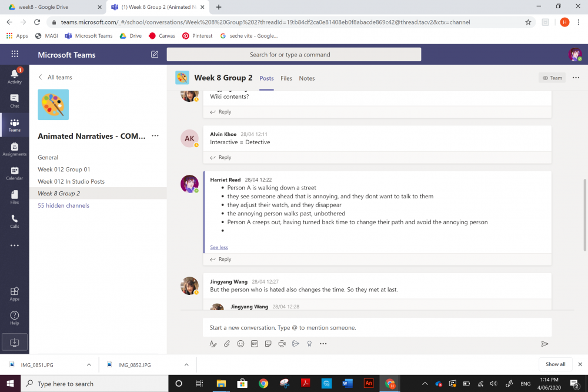Click the new conversation compose box

click(377, 327)
